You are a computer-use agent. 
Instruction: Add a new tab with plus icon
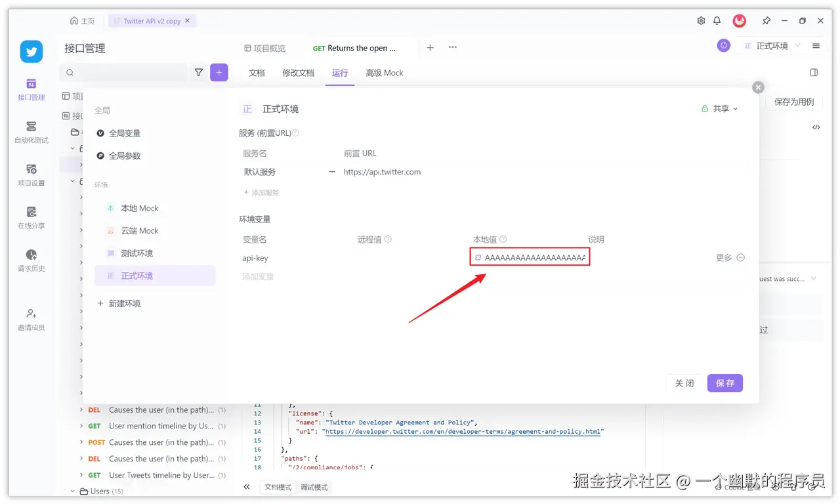(x=430, y=47)
